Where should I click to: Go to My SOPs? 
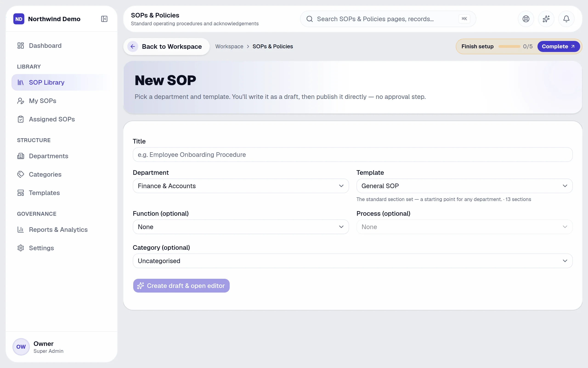pyautogui.click(x=62, y=101)
